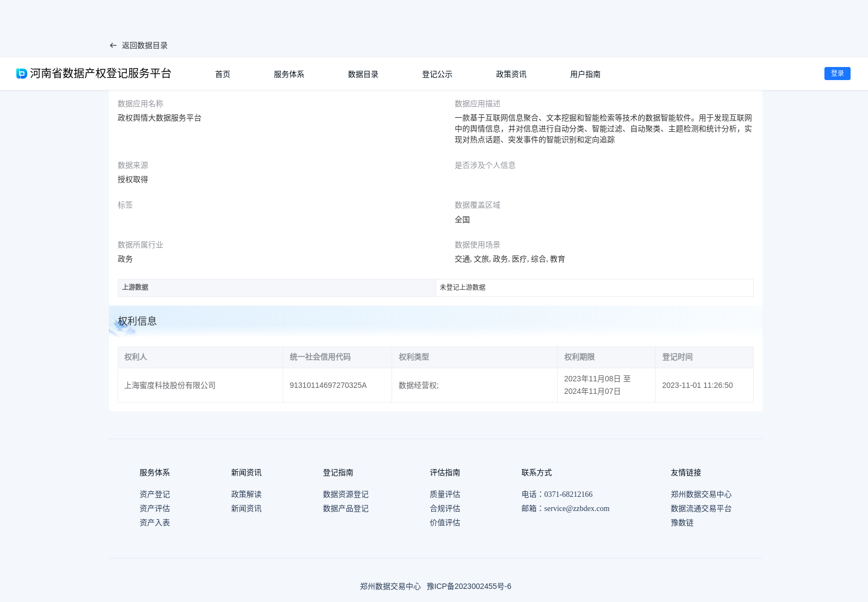Click the 是否涉及个人信息 label

[x=485, y=165]
